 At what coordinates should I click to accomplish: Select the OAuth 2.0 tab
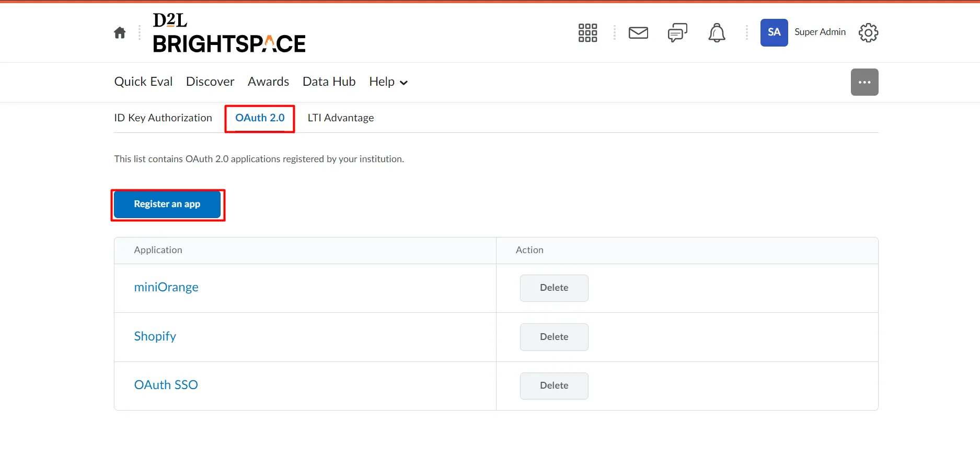click(260, 118)
